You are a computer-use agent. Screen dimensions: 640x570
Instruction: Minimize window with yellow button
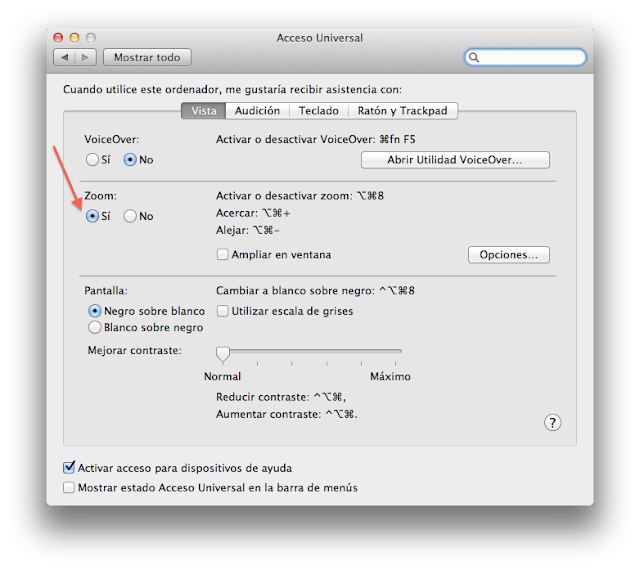pyautogui.click(x=74, y=38)
